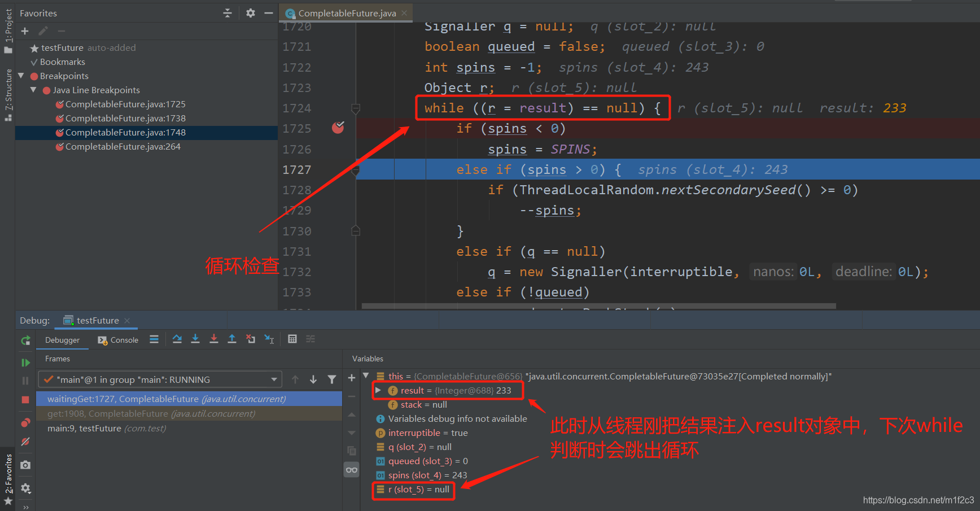Switch to the Debugger tab
The width and height of the screenshot is (980, 511).
[62, 340]
